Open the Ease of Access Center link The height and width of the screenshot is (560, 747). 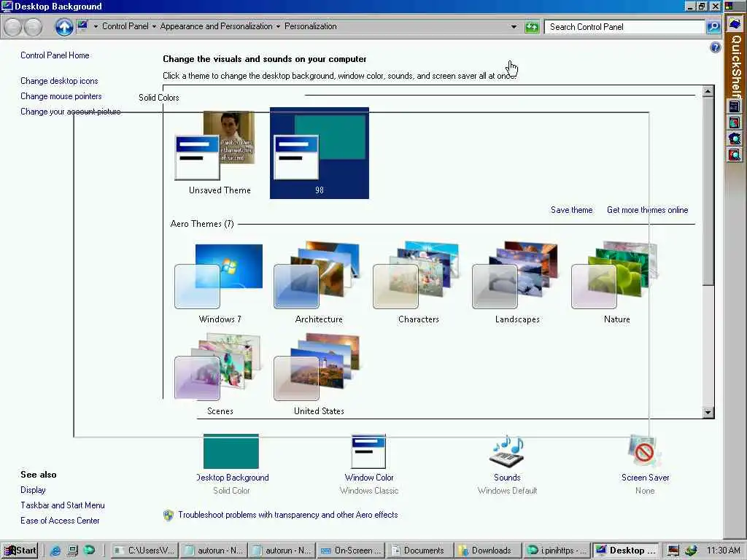[x=60, y=521]
